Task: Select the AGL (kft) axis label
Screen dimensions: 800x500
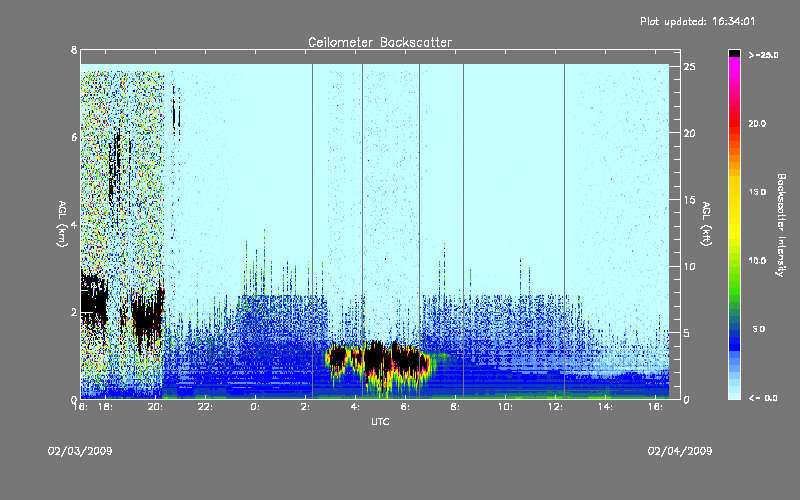Action: pyautogui.click(x=706, y=224)
